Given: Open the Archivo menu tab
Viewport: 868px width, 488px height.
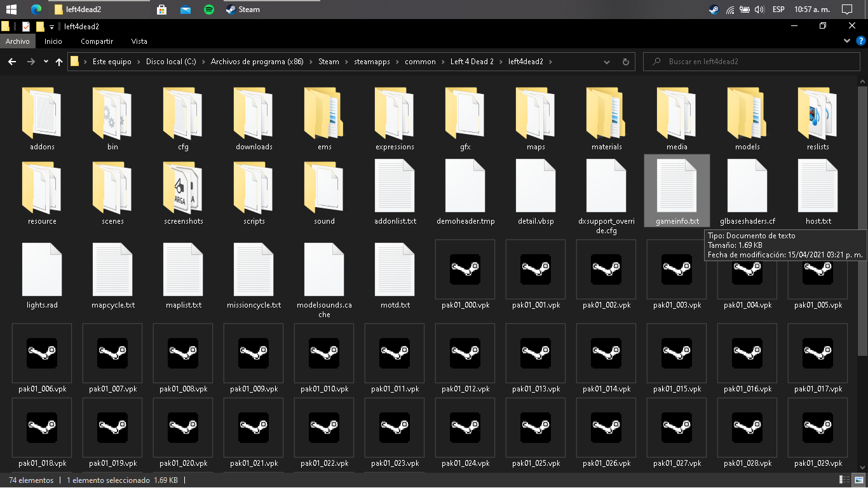Looking at the screenshot, I should click(18, 41).
